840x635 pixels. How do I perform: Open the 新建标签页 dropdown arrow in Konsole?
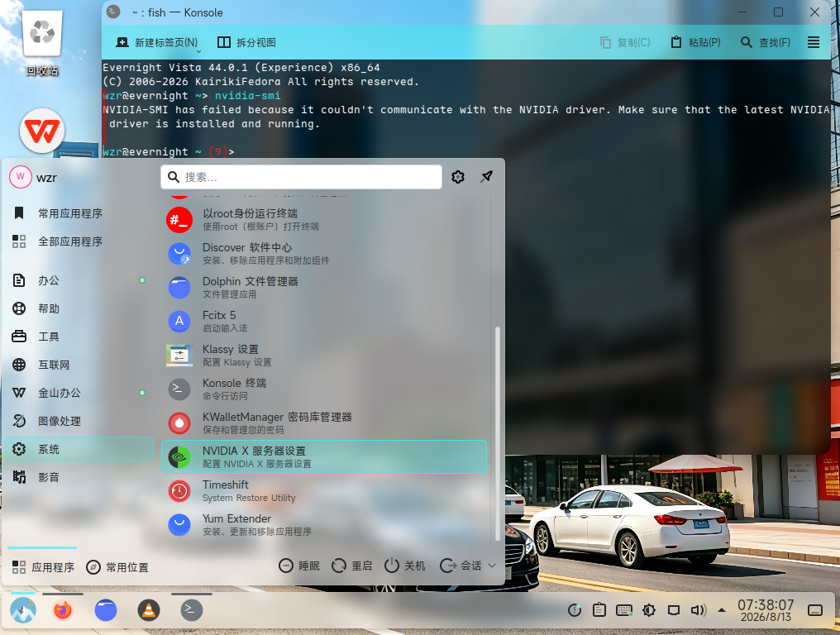(198, 51)
